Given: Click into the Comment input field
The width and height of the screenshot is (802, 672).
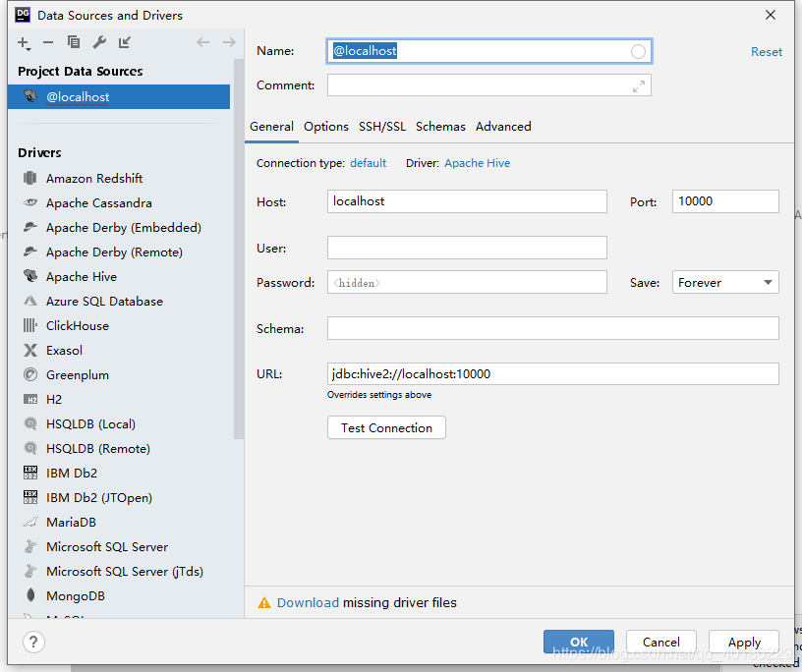Looking at the screenshot, I should tap(489, 85).
